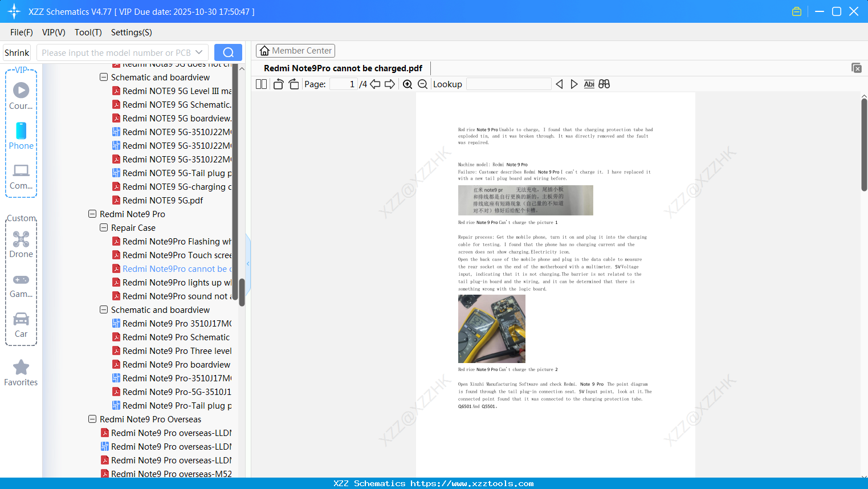Go to the previous PDF page
The height and width of the screenshot is (489, 868).
pos(375,84)
